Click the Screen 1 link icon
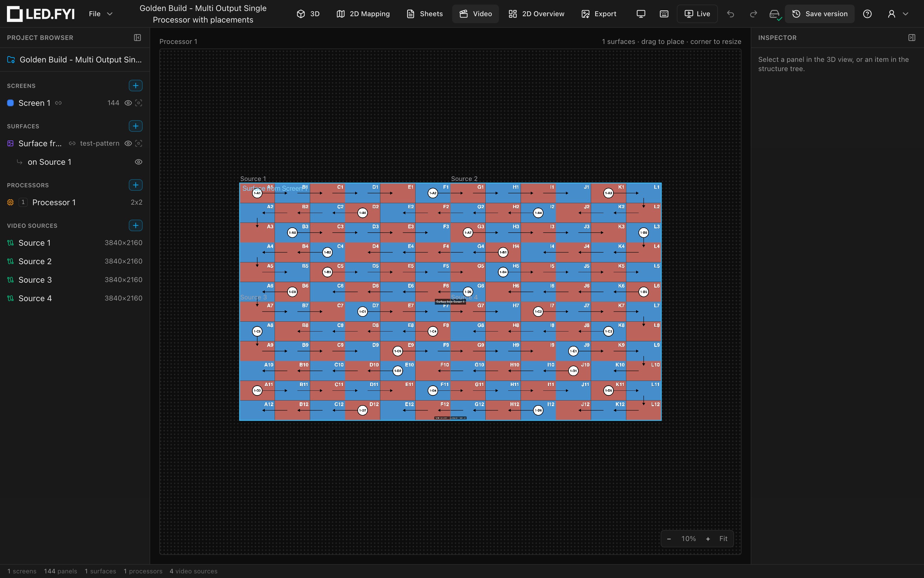This screenshot has width=924, height=578. click(58, 103)
